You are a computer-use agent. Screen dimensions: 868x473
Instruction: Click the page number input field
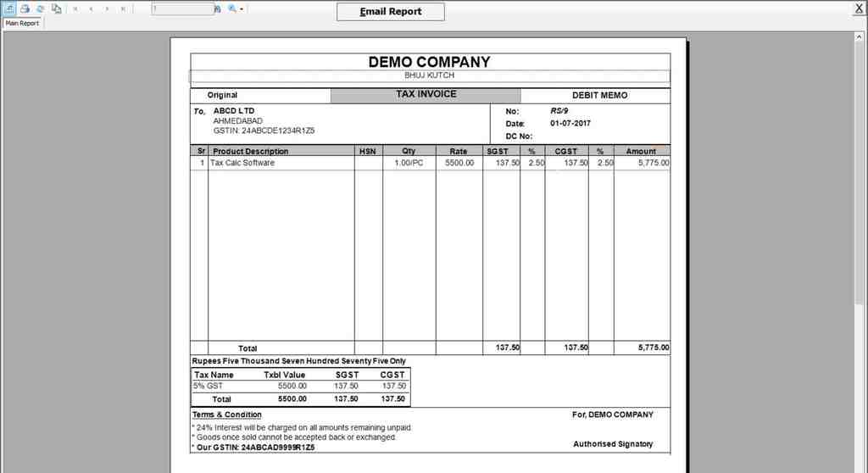pyautogui.click(x=181, y=8)
